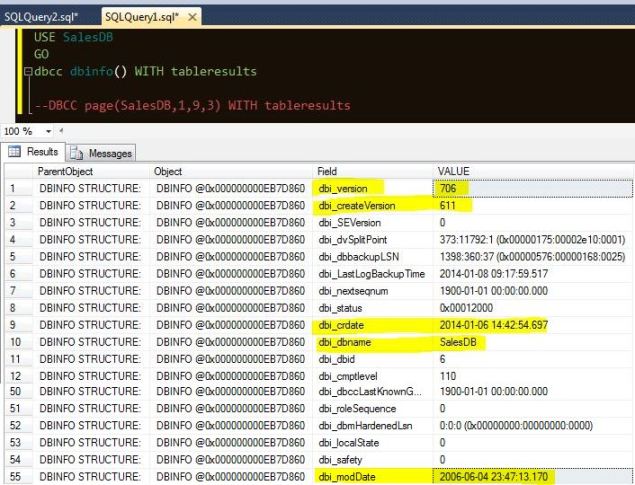Collapse the dbcc dbinfo code block
The image size is (635, 485).
(x=28, y=72)
